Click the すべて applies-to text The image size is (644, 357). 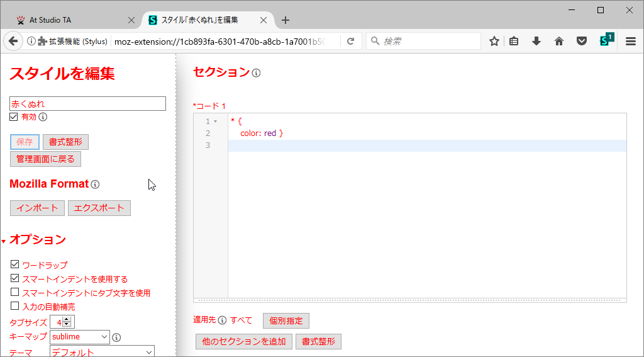pos(241,320)
